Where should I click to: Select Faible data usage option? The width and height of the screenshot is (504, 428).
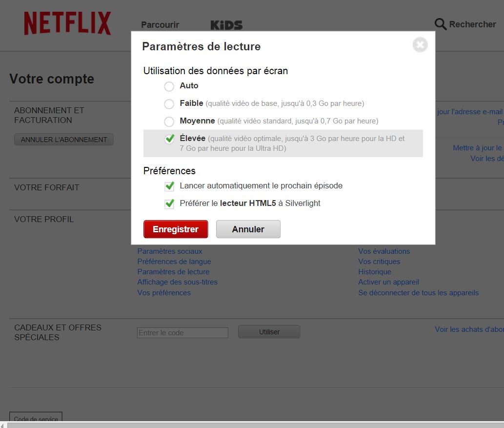pos(169,104)
